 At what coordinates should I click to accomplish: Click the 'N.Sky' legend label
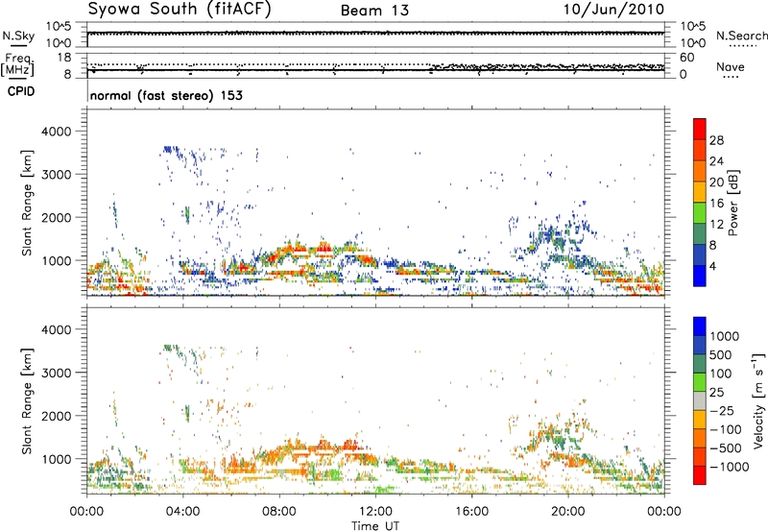coord(18,36)
